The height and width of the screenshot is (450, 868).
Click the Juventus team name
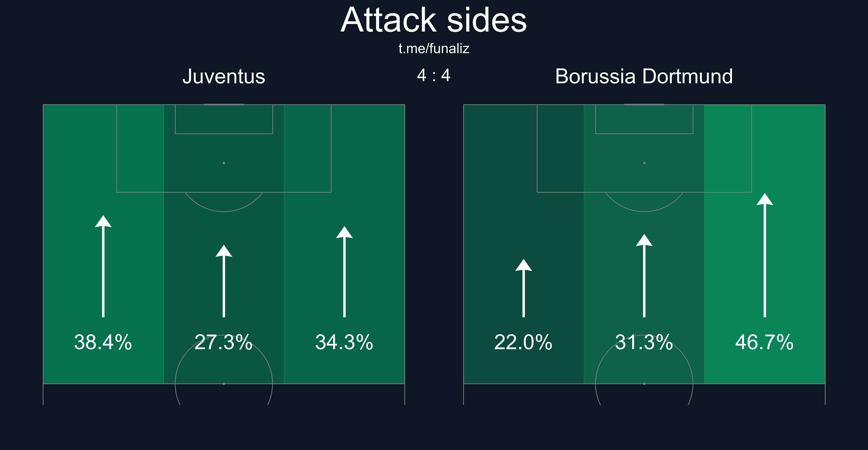click(x=224, y=76)
